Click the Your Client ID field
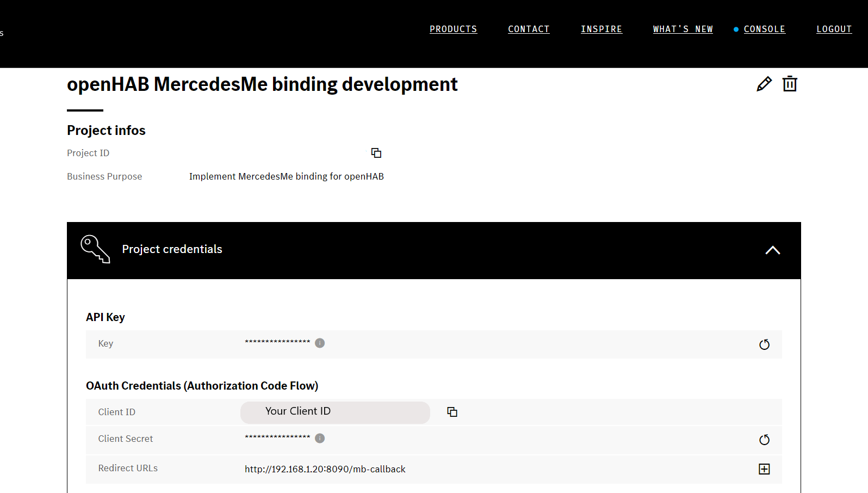868x493 pixels. [335, 412]
